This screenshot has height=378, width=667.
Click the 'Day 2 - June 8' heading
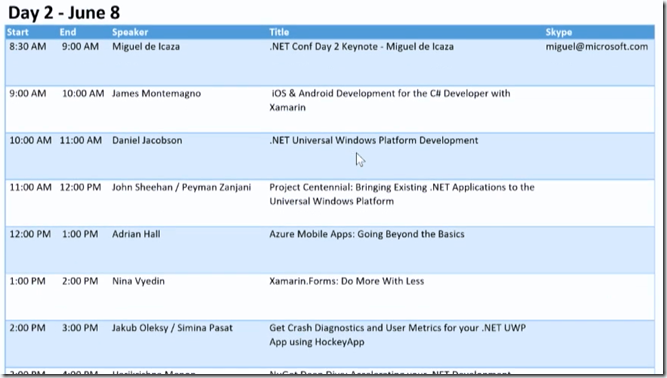coord(64,13)
